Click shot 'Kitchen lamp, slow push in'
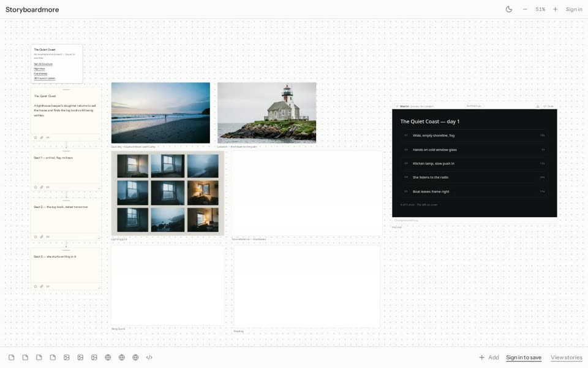Viewport: 588px width, 368px height. pos(474,163)
